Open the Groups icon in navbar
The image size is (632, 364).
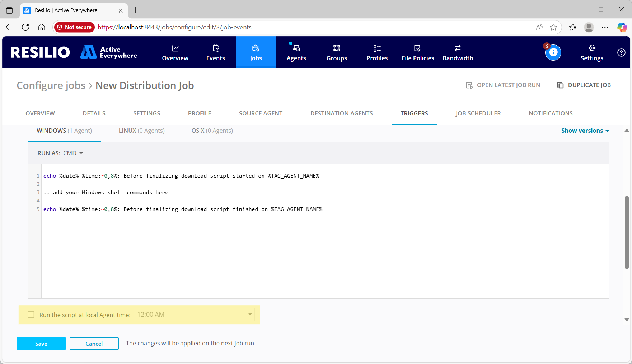[336, 48]
